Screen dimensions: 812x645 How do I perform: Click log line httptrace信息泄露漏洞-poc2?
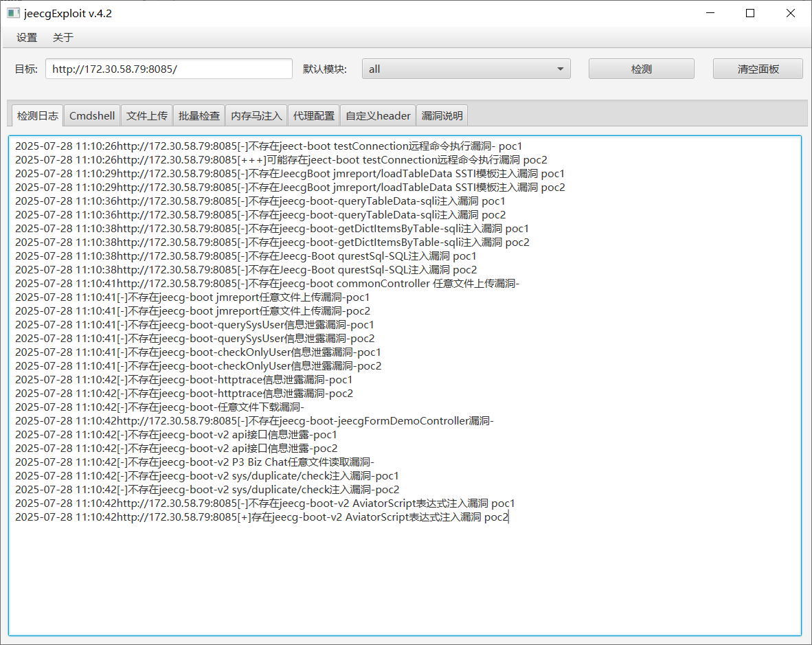184,393
